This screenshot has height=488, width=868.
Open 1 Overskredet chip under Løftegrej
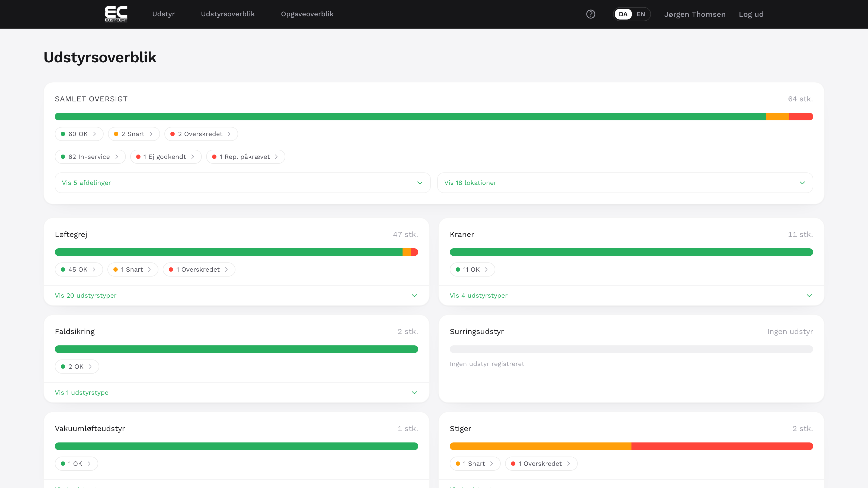click(x=199, y=270)
